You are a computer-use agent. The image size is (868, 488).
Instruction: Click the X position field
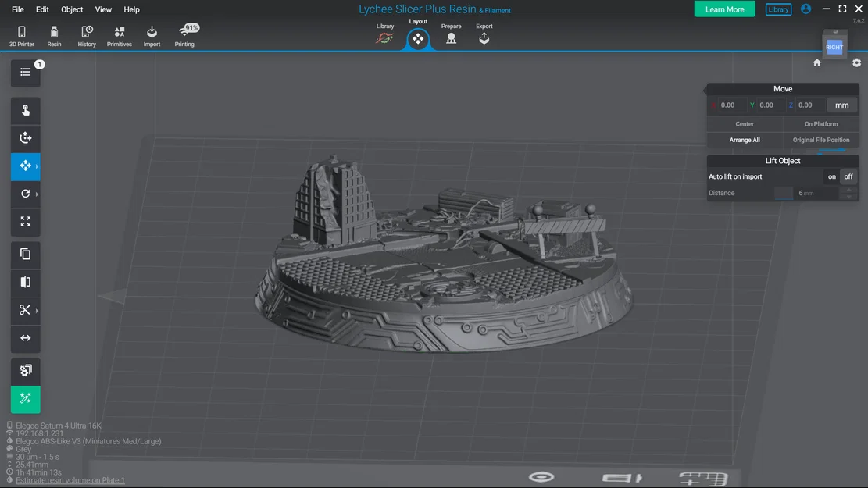pyautogui.click(x=732, y=105)
